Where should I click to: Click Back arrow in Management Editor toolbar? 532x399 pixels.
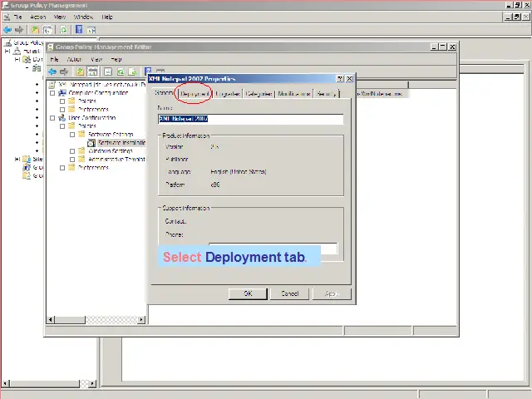point(52,71)
